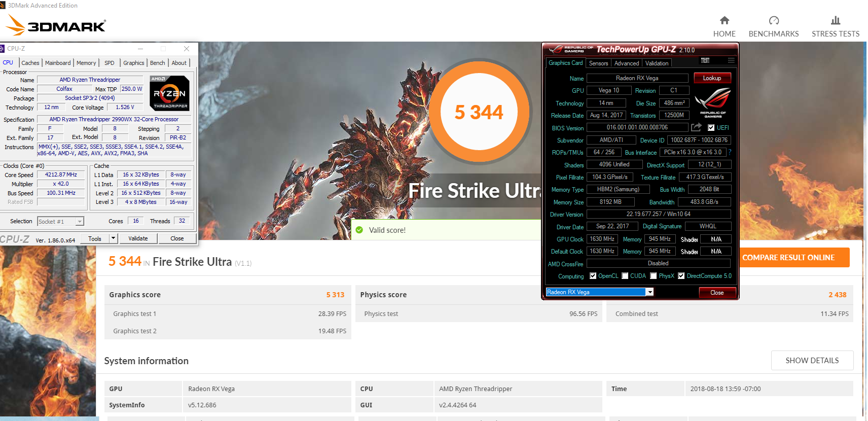This screenshot has width=868, height=421.
Task: Click the Combined test 11.34 FPS value
Action: click(x=835, y=314)
